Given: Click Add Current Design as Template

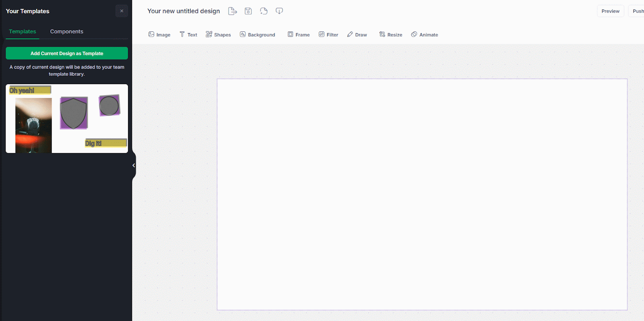Looking at the screenshot, I should click(67, 53).
